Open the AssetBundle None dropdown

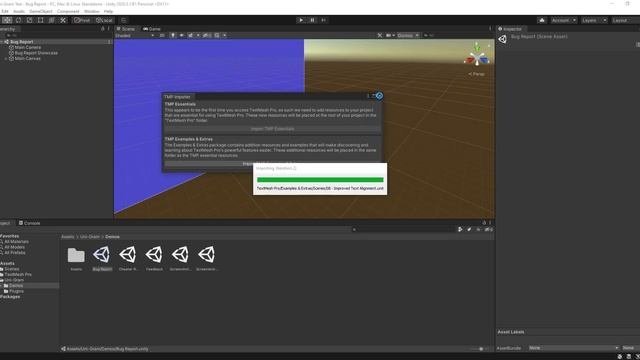coord(573,348)
